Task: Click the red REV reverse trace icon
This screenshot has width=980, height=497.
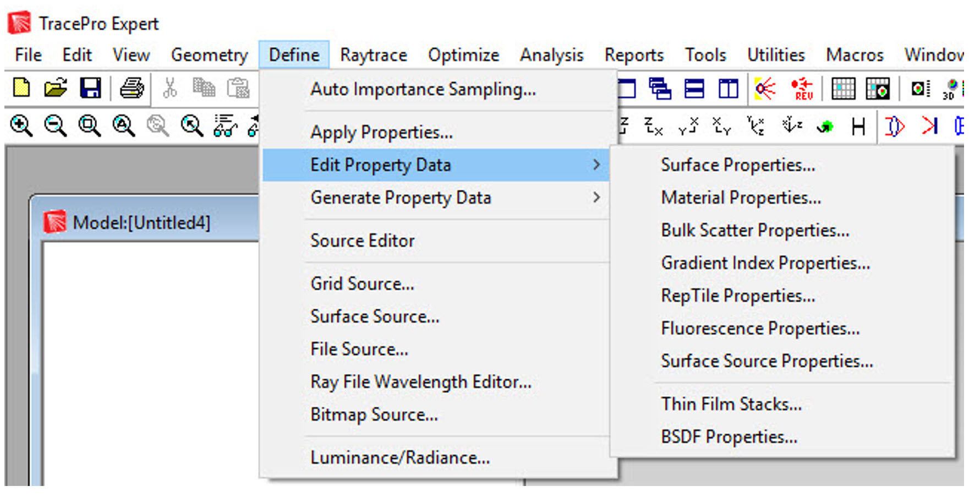Action: coord(802,89)
